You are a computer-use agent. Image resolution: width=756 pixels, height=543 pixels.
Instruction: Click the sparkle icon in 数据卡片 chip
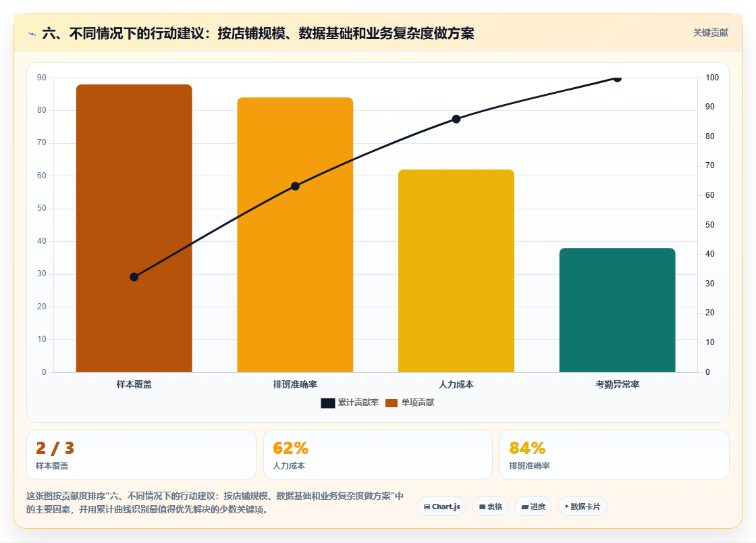click(x=566, y=507)
